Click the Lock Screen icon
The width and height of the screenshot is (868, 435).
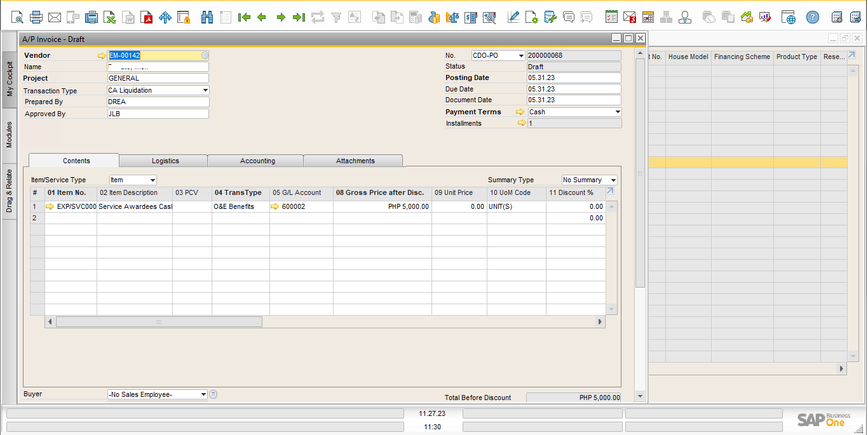click(184, 17)
